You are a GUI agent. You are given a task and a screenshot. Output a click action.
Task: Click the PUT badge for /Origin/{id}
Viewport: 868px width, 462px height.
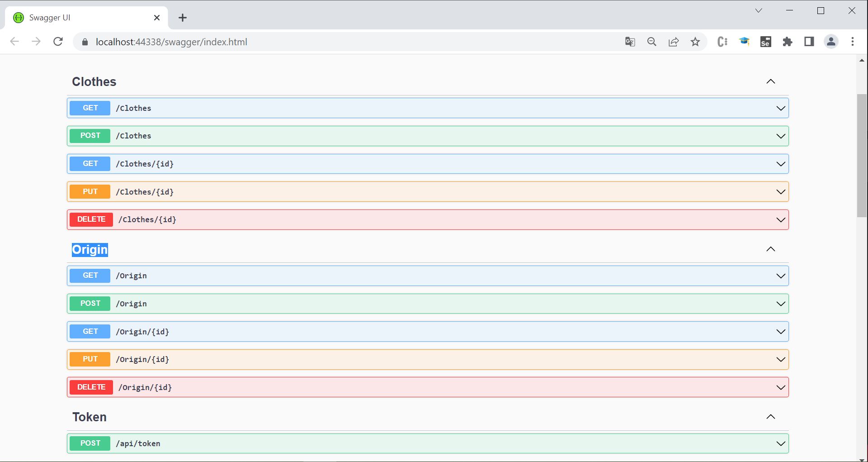[x=90, y=359]
